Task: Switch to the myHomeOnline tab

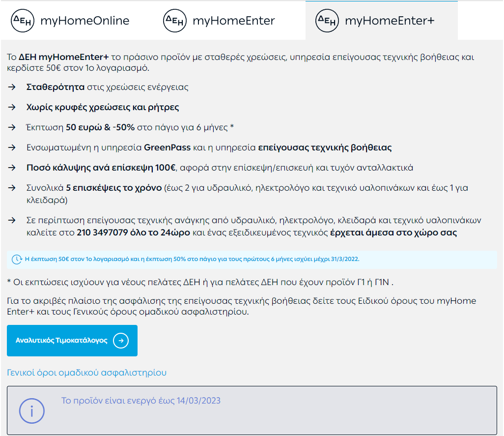Action: point(77,21)
